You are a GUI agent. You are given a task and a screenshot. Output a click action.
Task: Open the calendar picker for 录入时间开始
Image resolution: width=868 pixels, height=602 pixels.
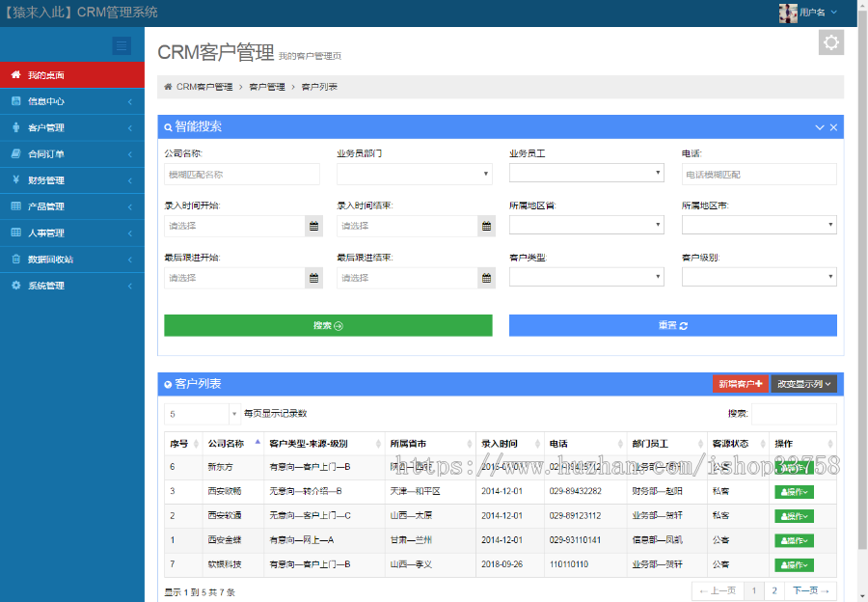pos(312,225)
